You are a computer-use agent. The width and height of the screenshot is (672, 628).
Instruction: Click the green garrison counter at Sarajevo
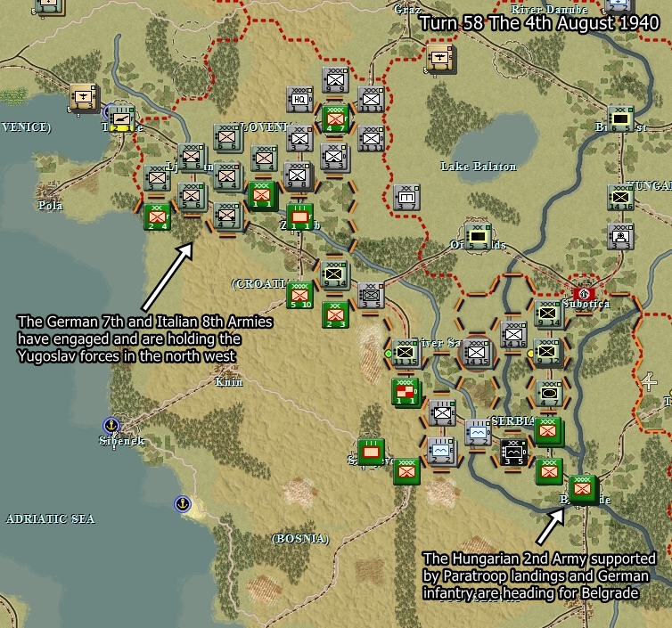pos(371,452)
